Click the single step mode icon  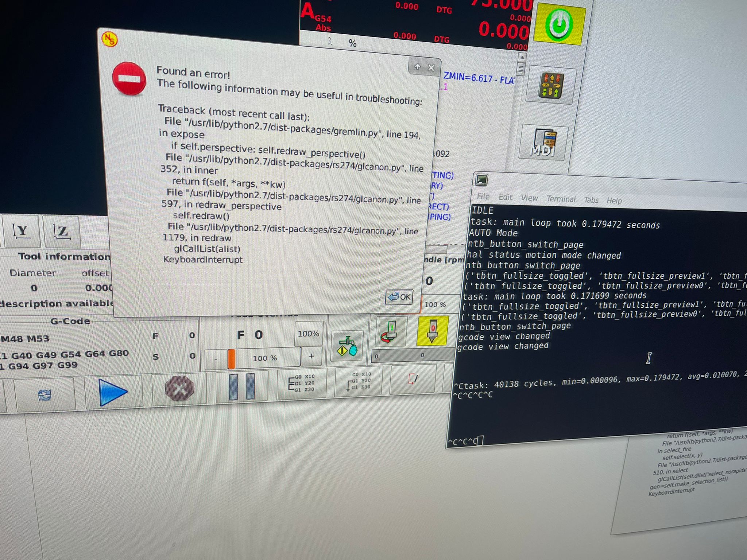point(301,384)
